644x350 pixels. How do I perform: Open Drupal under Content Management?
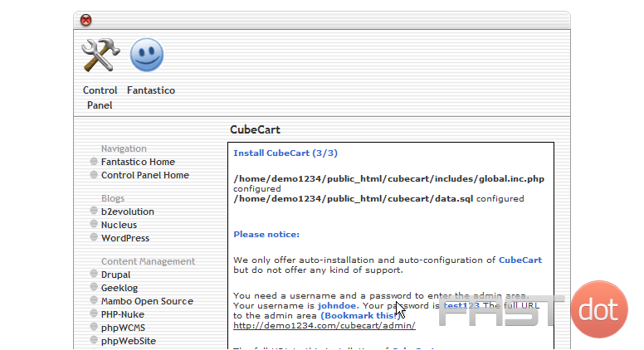(116, 275)
